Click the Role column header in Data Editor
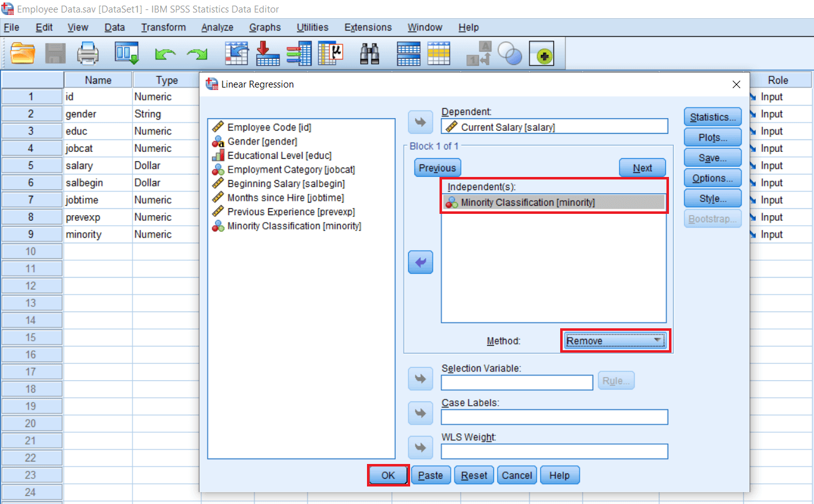 click(x=778, y=80)
